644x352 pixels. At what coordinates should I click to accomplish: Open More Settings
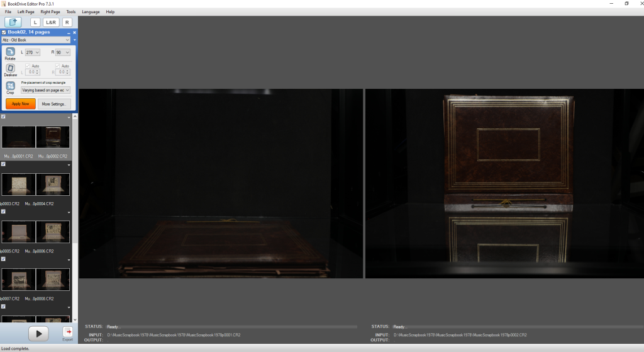(55, 103)
